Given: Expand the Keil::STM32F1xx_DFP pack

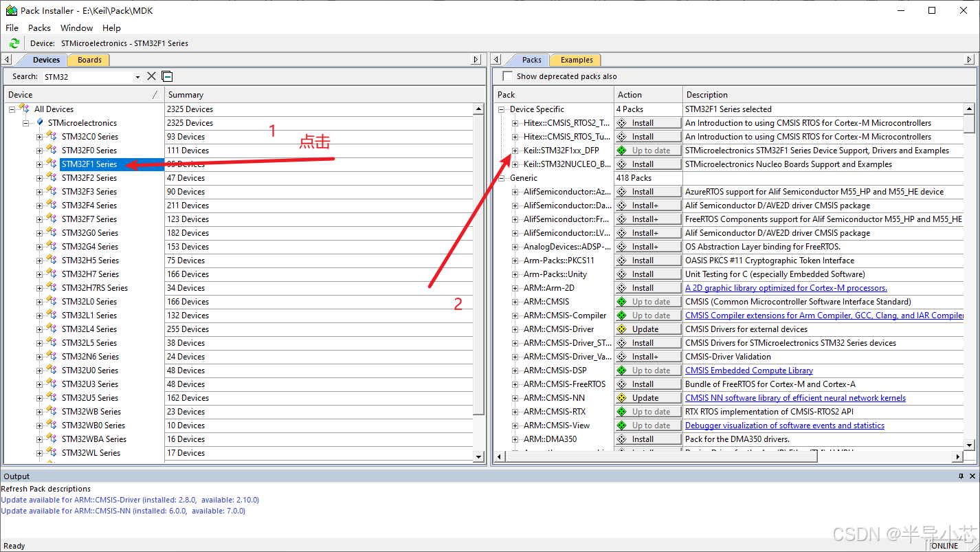Looking at the screenshot, I should (515, 151).
